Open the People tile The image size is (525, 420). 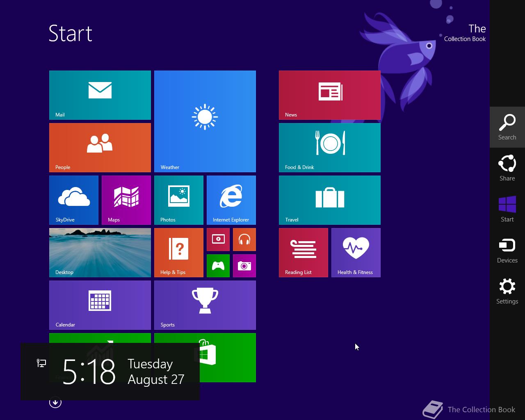pos(100,148)
